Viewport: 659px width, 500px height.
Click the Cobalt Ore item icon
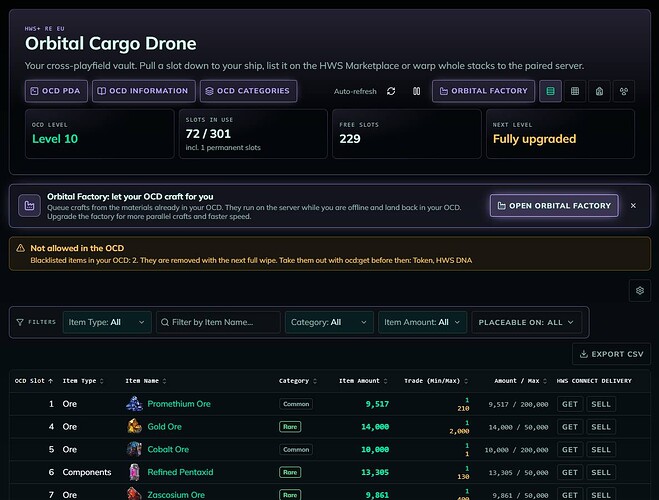point(134,449)
